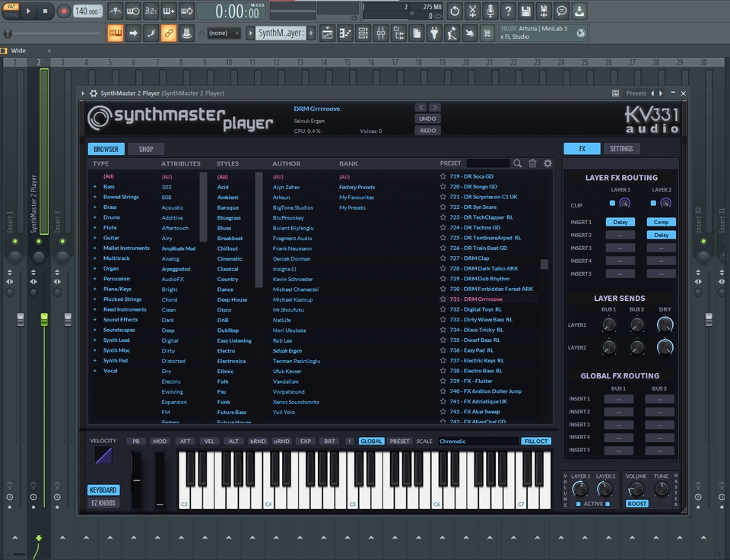
Task: Open the channel rack view icon
Action: (363, 33)
